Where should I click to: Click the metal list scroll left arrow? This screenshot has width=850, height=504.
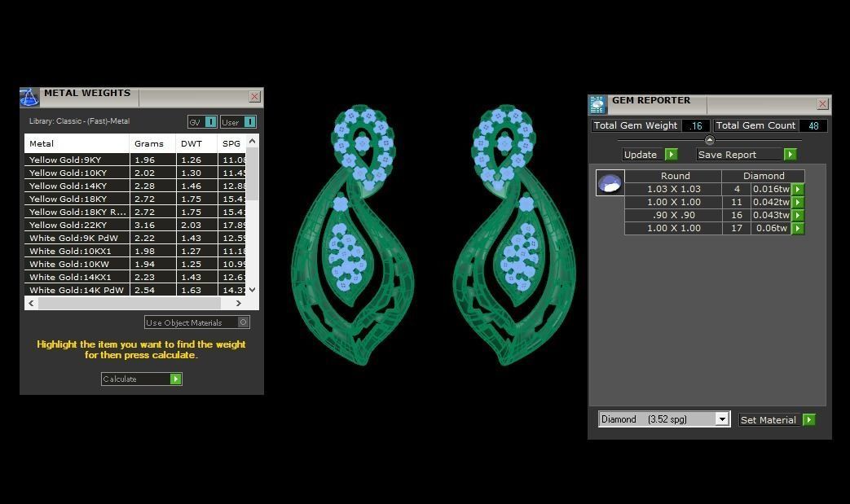(x=31, y=303)
